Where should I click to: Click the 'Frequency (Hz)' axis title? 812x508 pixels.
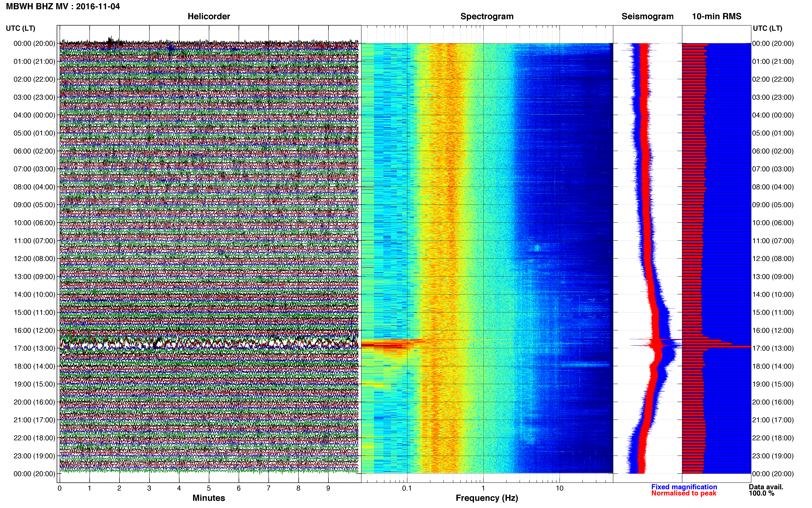[487, 498]
